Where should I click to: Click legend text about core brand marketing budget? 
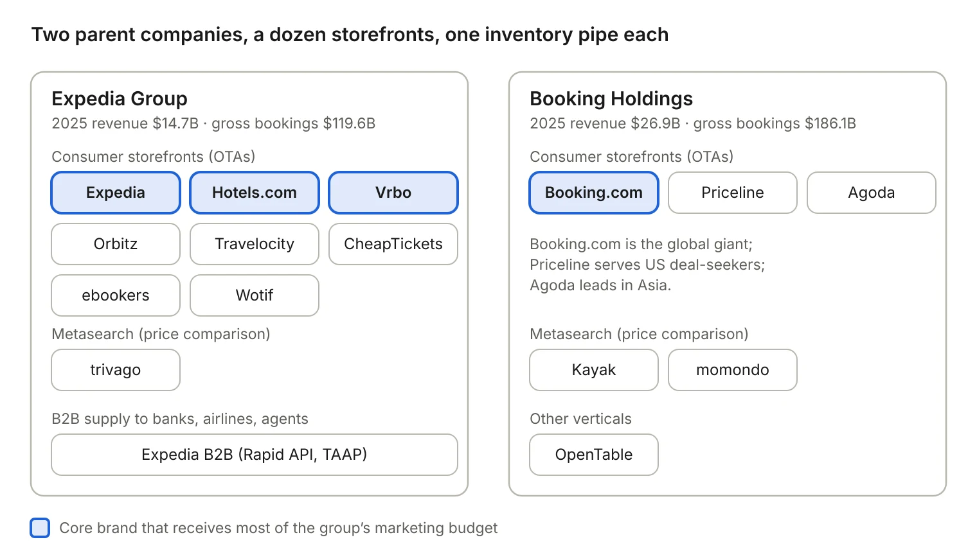(x=278, y=528)
